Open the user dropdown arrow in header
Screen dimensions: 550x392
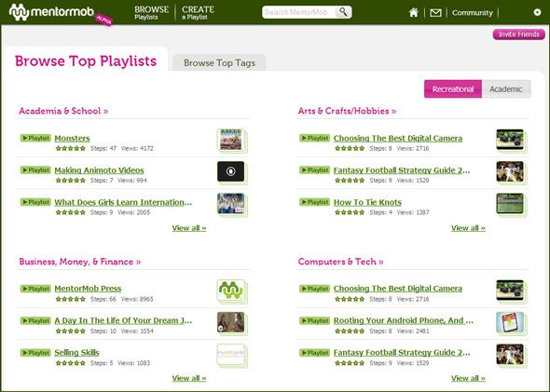tap(537, 13)
